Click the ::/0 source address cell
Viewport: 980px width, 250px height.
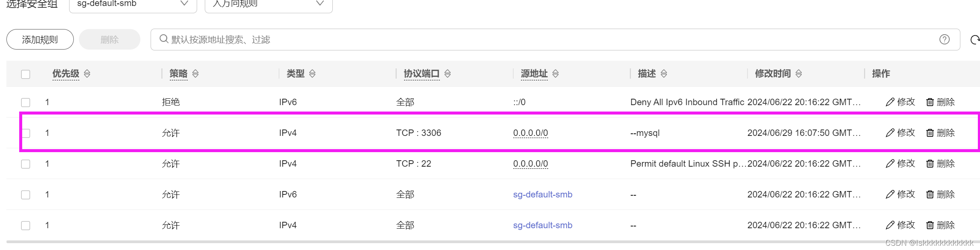[519, 102]
